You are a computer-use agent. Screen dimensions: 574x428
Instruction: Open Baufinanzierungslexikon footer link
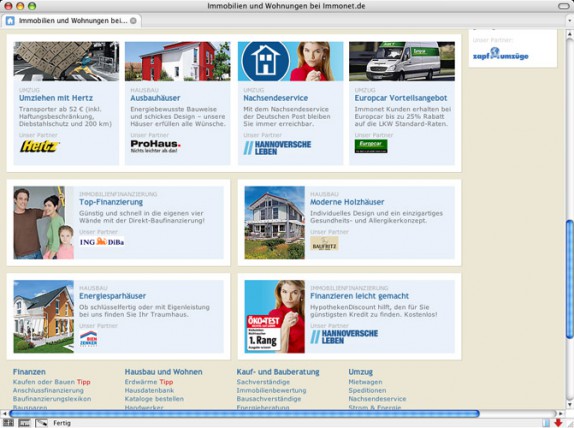[x=52, y=399]
